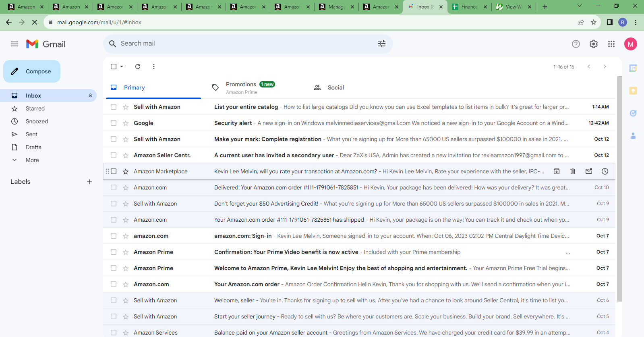Open the Sent folder
This screenshot has width=644, height=337.
(48, 134)
